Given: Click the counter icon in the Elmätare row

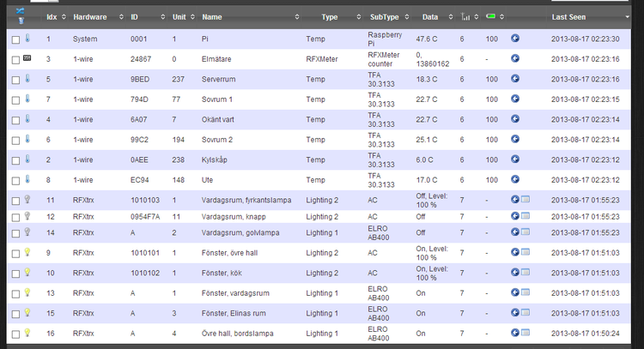Looking at the screenshot, I should pos(27,58).
